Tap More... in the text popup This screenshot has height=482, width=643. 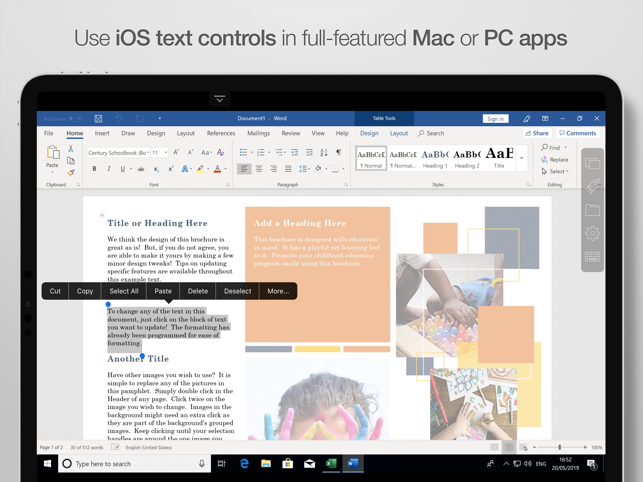coord(278,291)
